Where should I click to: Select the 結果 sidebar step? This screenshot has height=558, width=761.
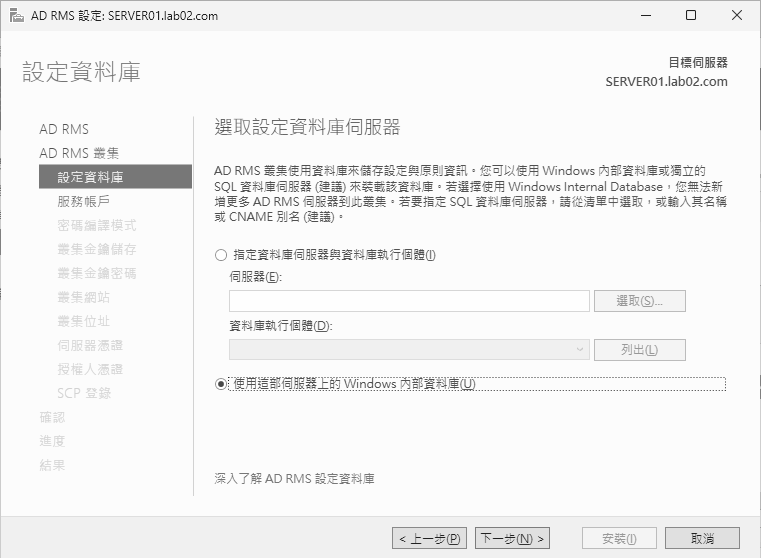[x=52, y=465]
